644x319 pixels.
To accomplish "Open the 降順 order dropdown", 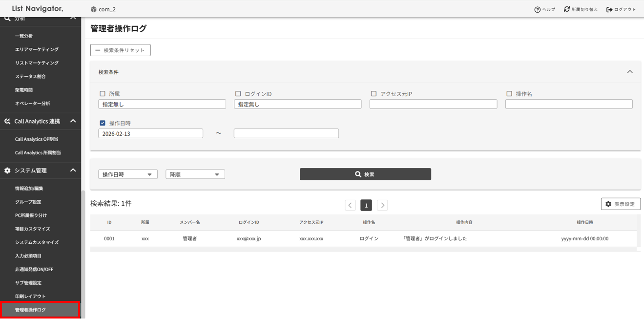I will point(195,174).
